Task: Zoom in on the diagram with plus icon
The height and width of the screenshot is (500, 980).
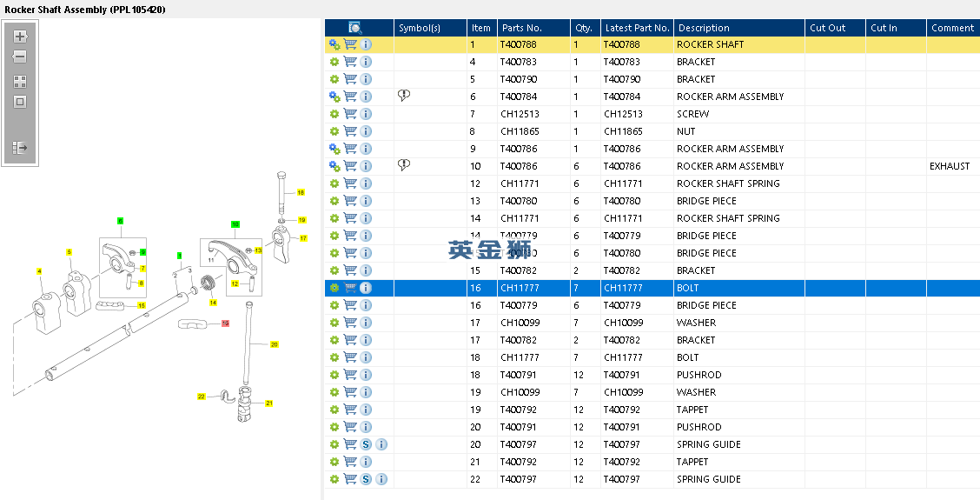Action: click(x=19, y=37)
